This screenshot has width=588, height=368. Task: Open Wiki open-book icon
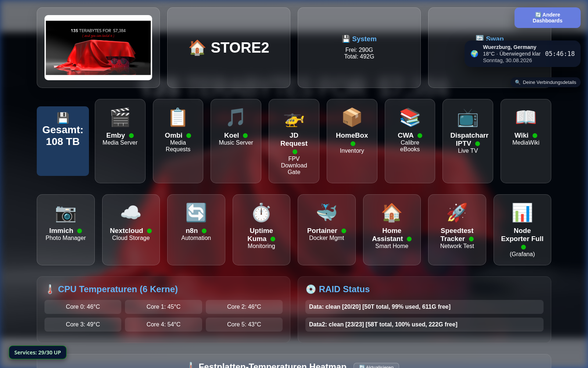(x=526, y=117)
